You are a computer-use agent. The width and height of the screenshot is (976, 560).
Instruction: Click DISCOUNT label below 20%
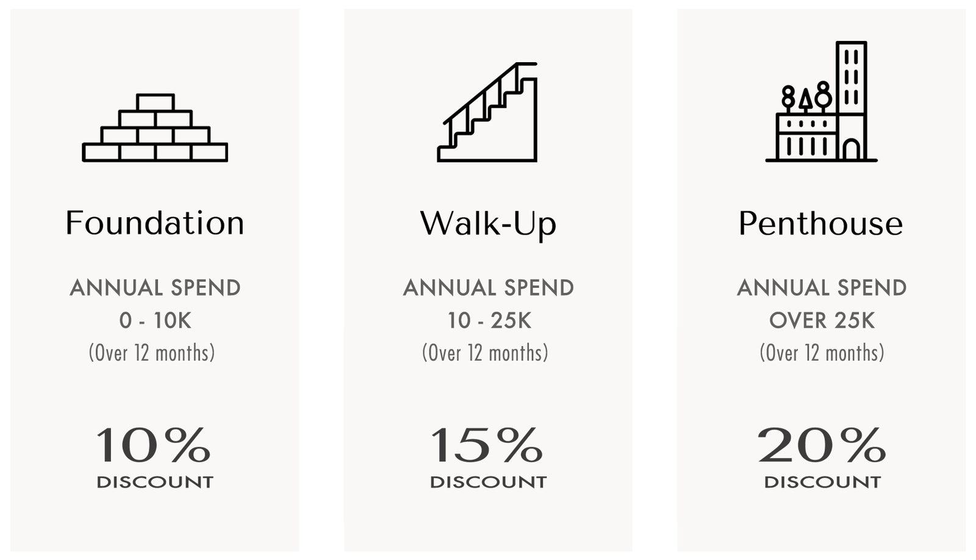point(822,482)
